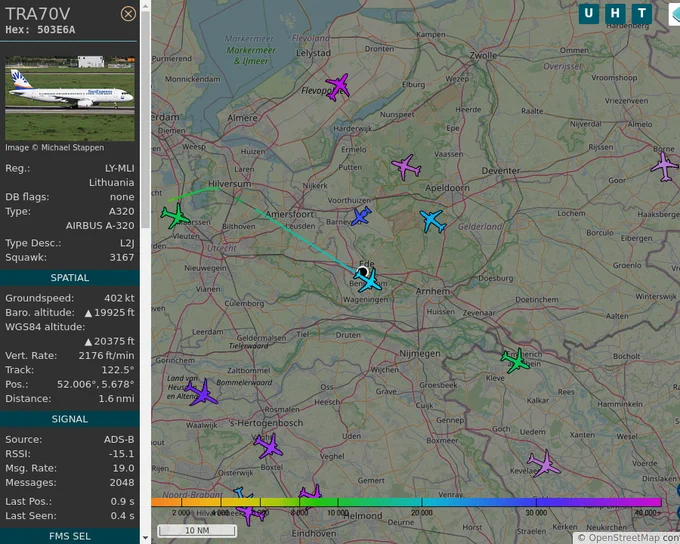Image resolution: width=680 pixels, height=544 pixels.
Task: Select the blue small aircraft near Barneveld
Action: pos(361,216)
